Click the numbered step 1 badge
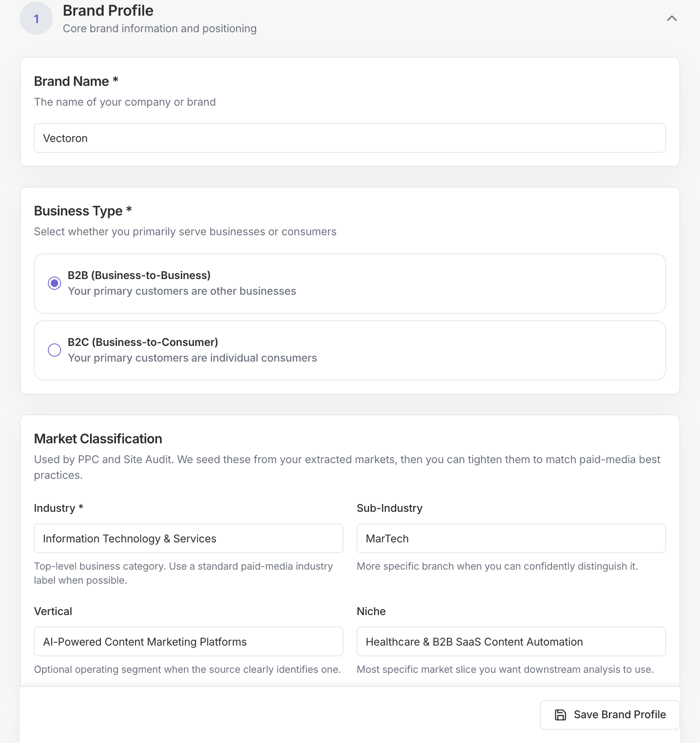 pos(36,18)
